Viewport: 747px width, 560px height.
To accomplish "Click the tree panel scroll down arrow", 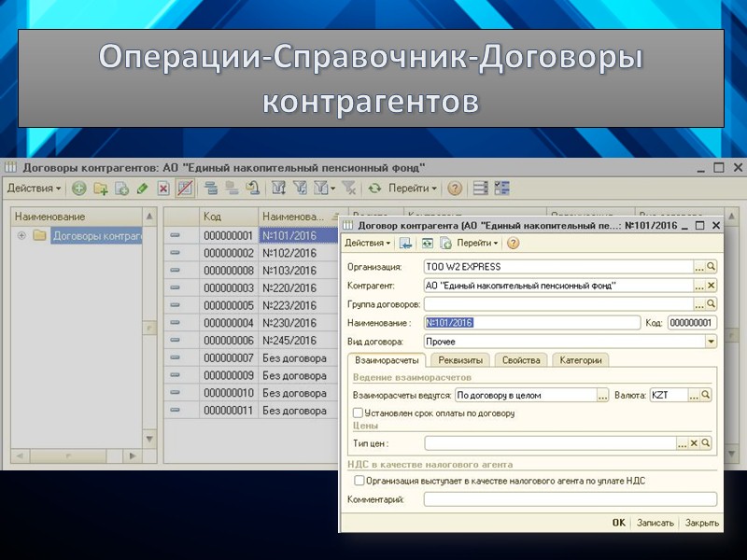I will [x=149, y=439].
